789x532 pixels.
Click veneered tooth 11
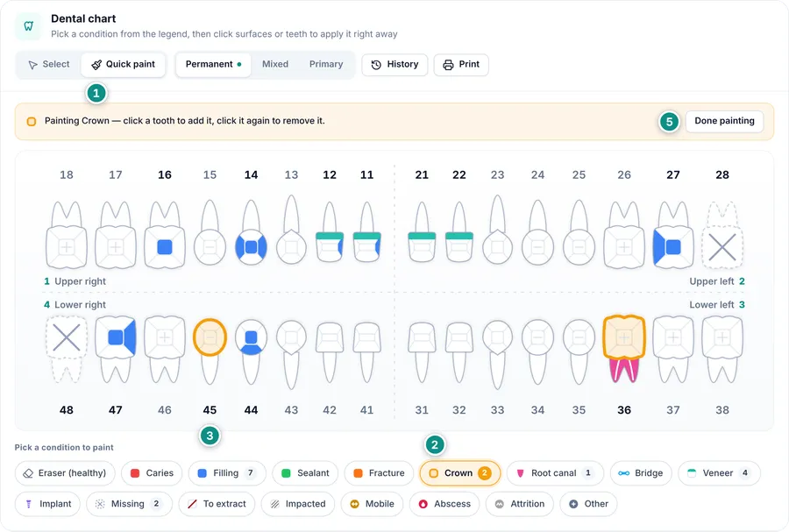(366, 232)
